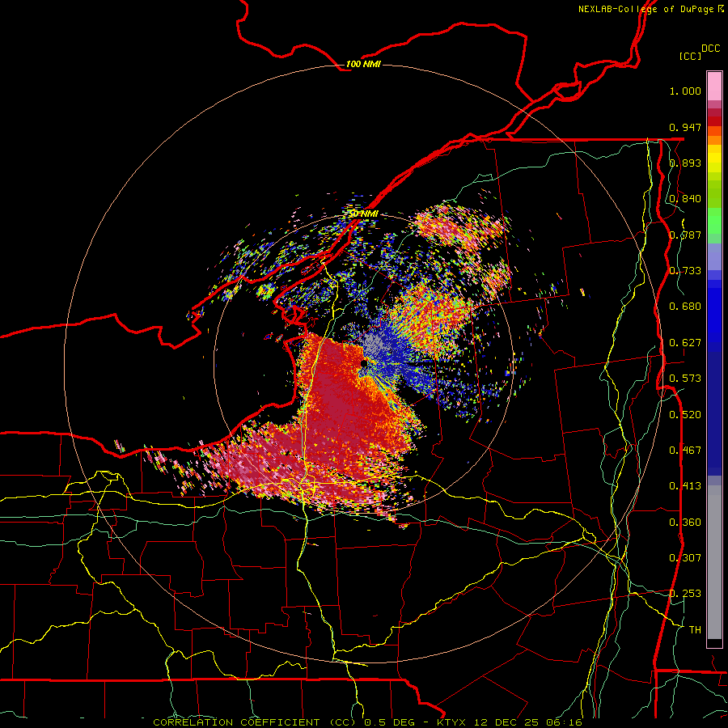Image resolution: width=728 pixels, height=728 pixels.
Task: Select the 0.787 legend value
Action: coord(685,235)
